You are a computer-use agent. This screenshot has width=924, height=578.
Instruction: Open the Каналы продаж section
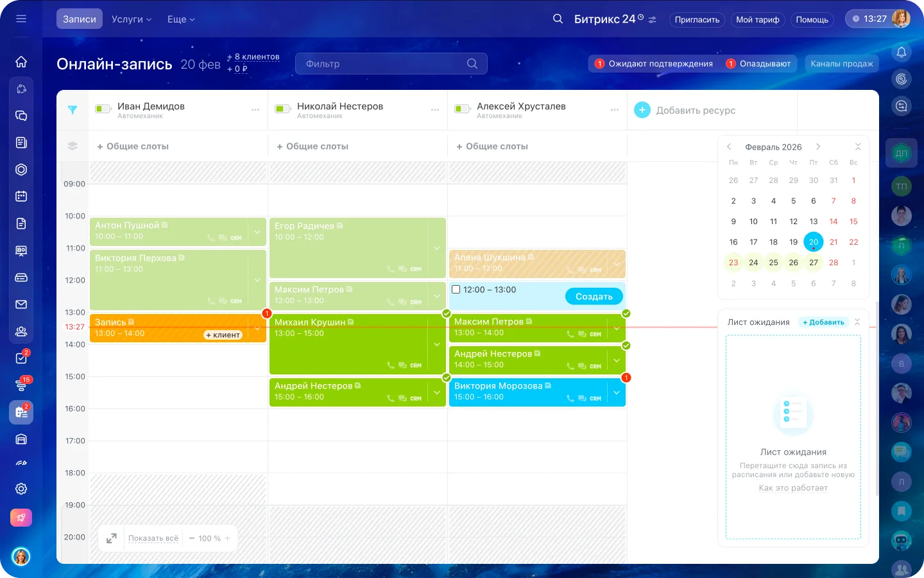(x=841, y=64)
